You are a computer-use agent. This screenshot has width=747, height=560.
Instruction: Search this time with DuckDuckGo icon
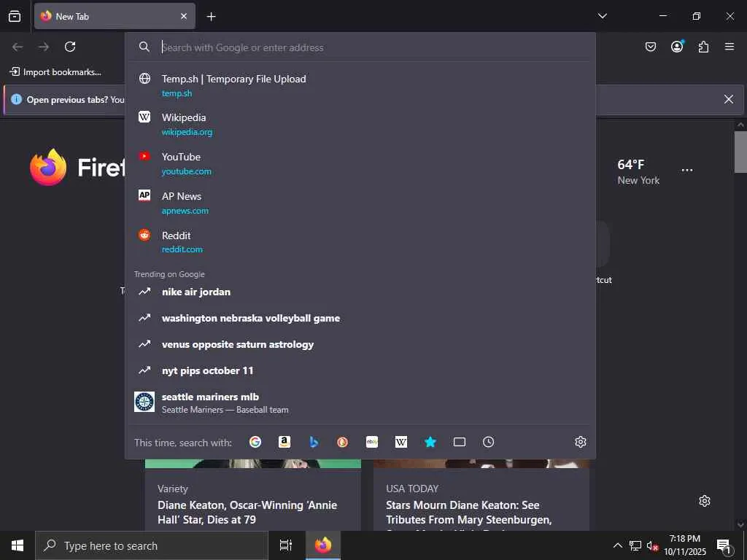pyautogui.click(x=343, y=442)
